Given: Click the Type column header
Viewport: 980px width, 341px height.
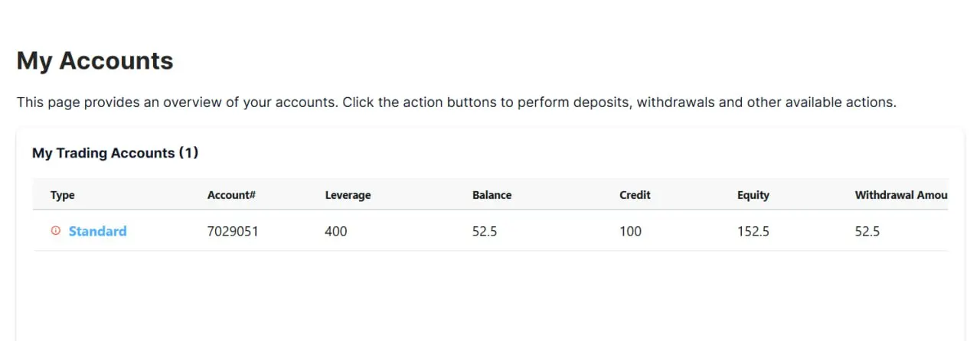Looking at the screenshot, I should click(63, 195).
